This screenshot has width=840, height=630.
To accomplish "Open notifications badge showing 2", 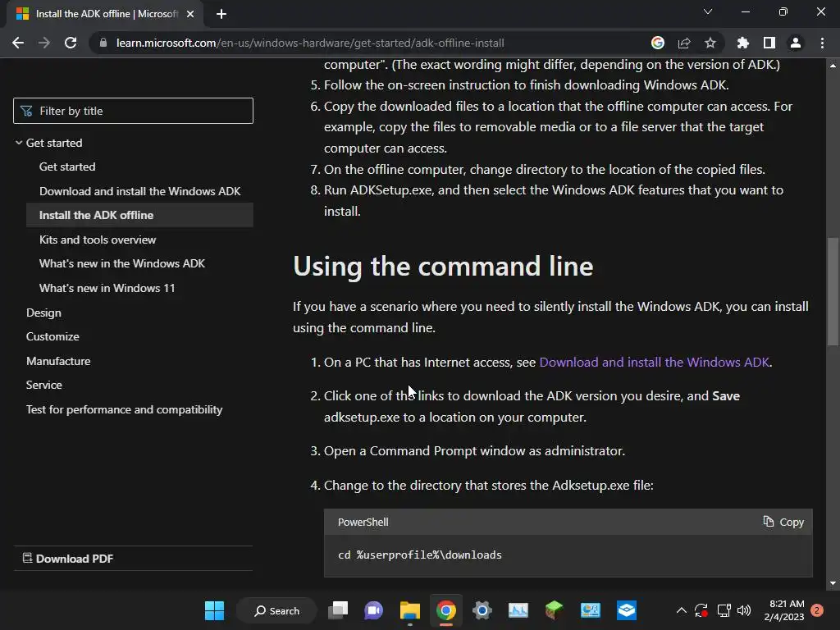I will [x=817, y=610].
